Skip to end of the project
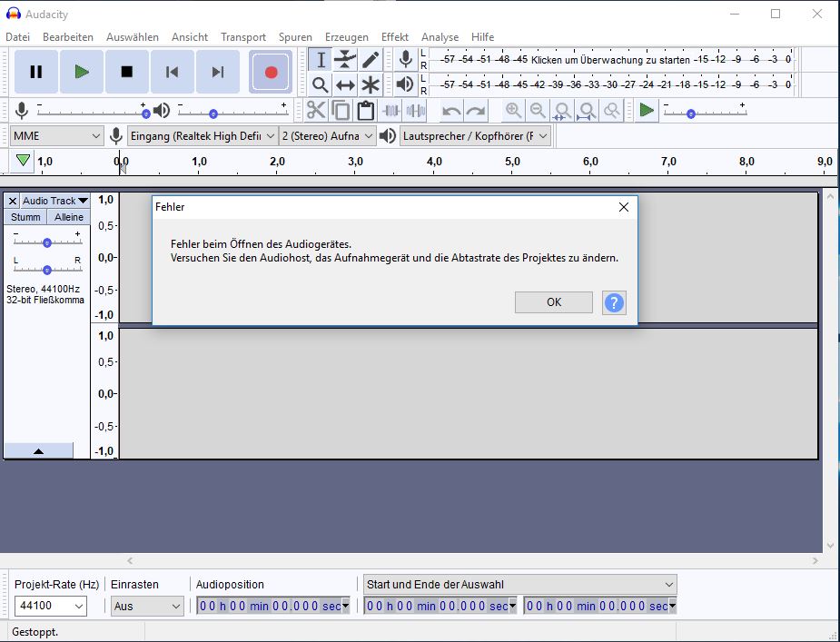 (x=218, y=72)
